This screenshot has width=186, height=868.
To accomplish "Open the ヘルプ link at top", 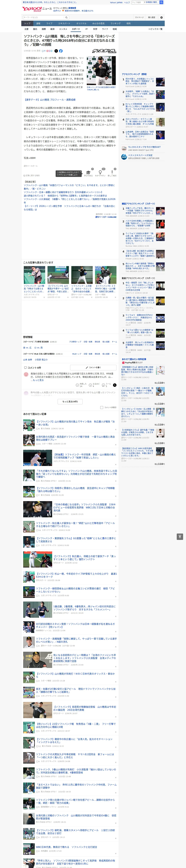I will (x=127, y=2).
